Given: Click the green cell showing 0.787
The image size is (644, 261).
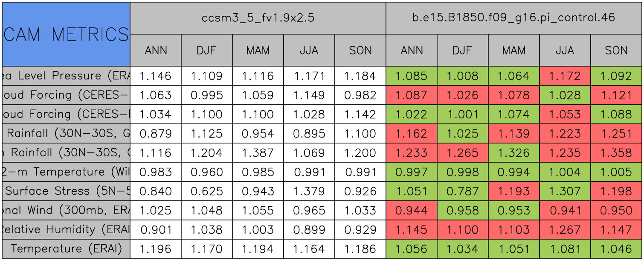Looking at the screenshot, I should pyautogui.click(x=462, y=191).
